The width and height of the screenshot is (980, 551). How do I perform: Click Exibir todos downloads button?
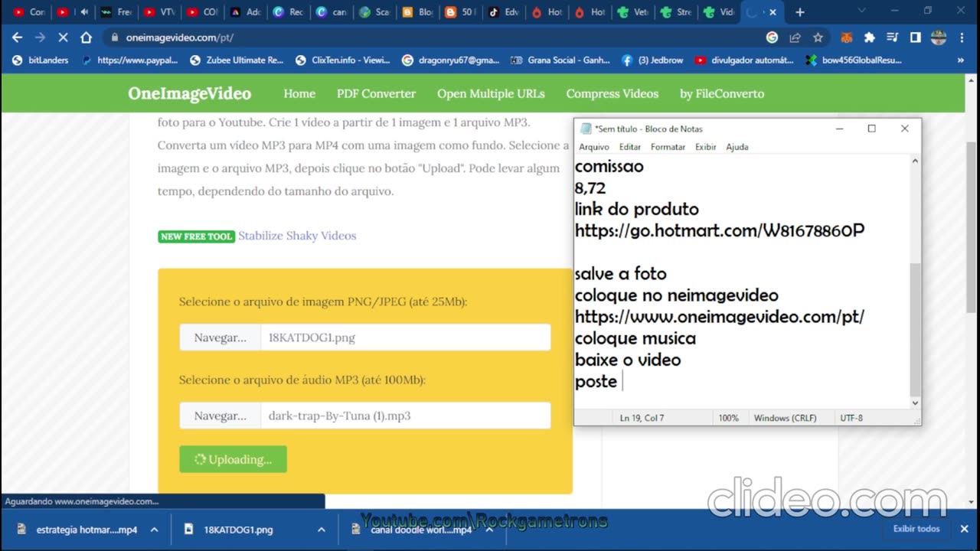916,529
